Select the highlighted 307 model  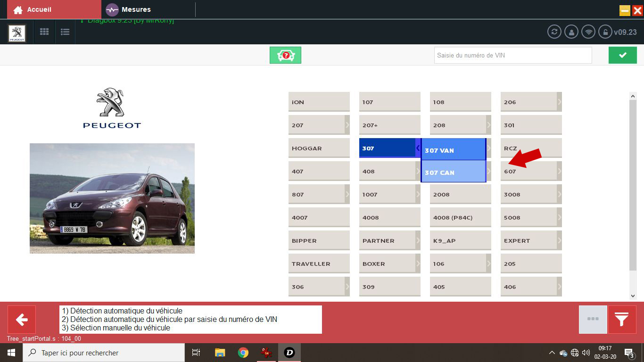[387, 148]
